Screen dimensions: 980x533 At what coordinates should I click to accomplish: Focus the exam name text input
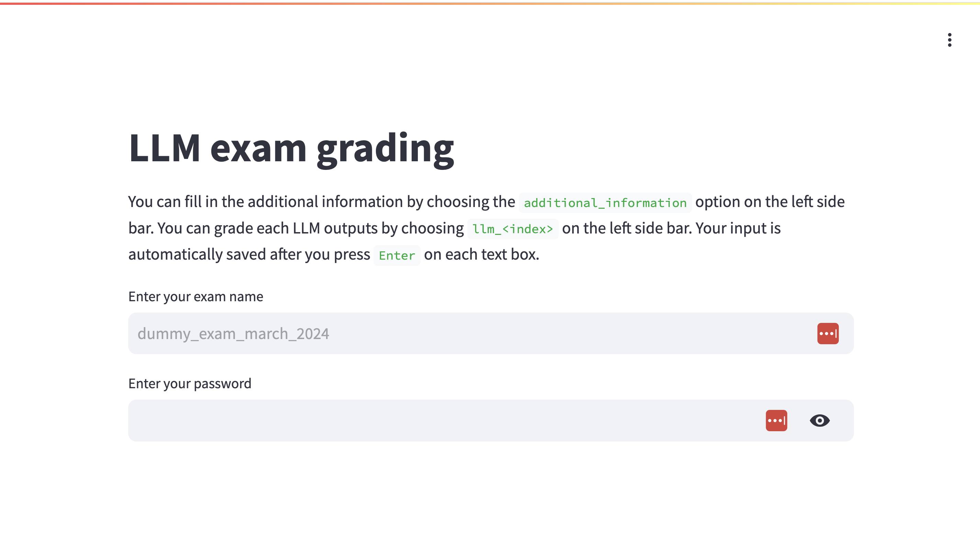point(457,334)
